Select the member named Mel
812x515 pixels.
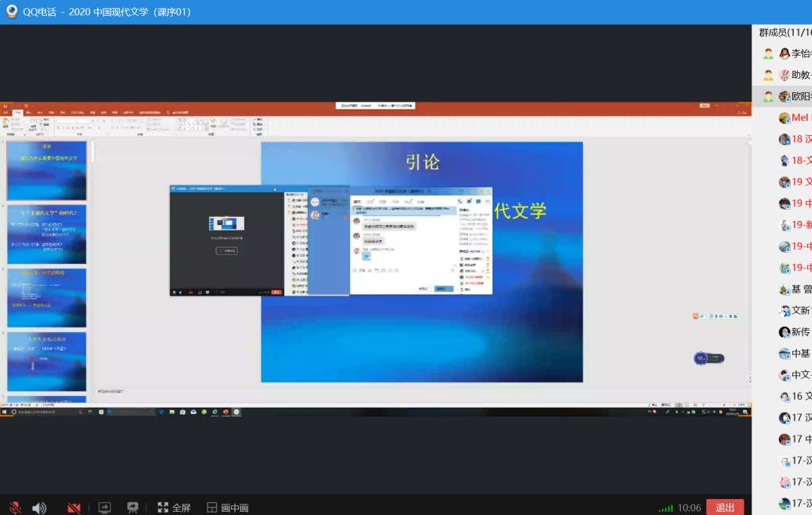coord(799,118)
